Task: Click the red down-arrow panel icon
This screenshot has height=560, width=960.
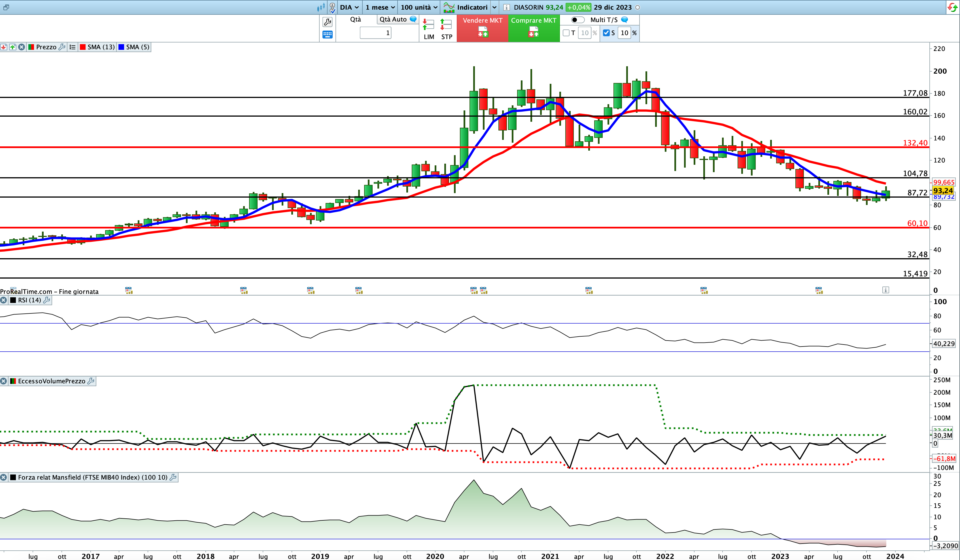Action: [x=4, y=47]
